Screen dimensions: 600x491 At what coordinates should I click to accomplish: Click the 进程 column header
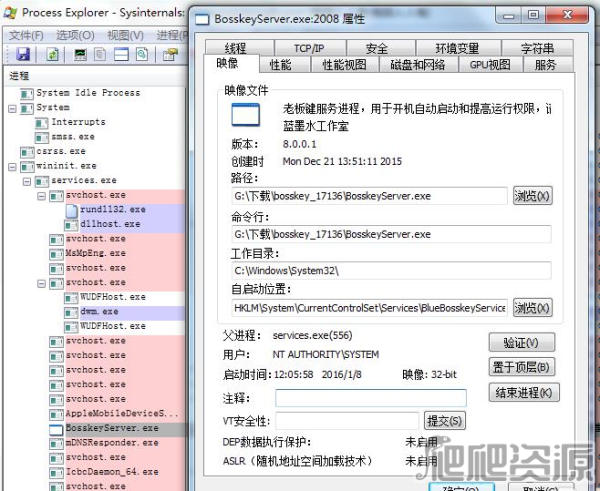click(x=96, y=76)
